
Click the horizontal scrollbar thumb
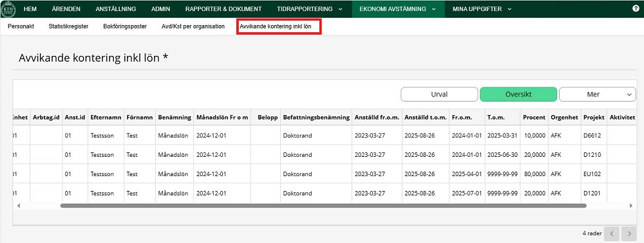[x=324, y=206]
